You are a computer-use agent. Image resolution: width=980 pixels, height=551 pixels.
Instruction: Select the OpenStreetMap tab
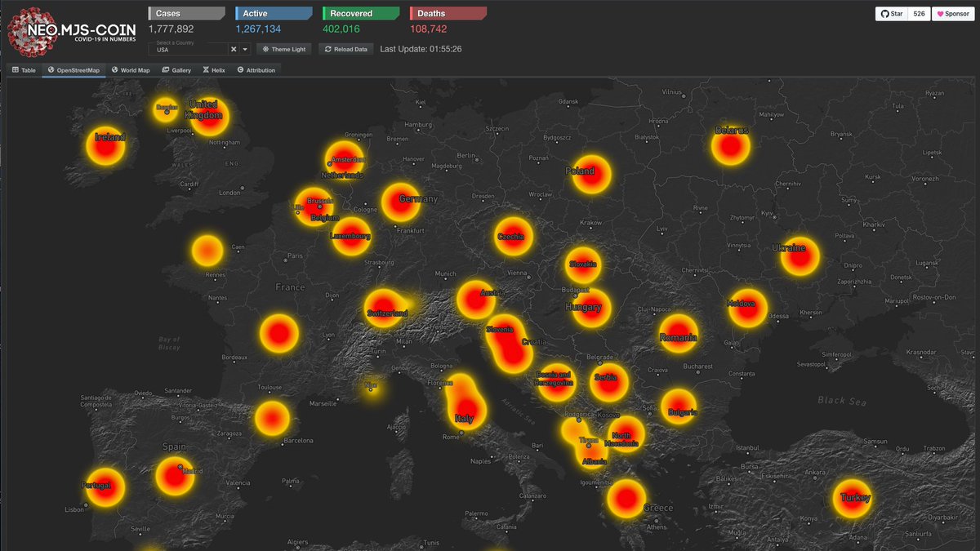click(73, 70)
